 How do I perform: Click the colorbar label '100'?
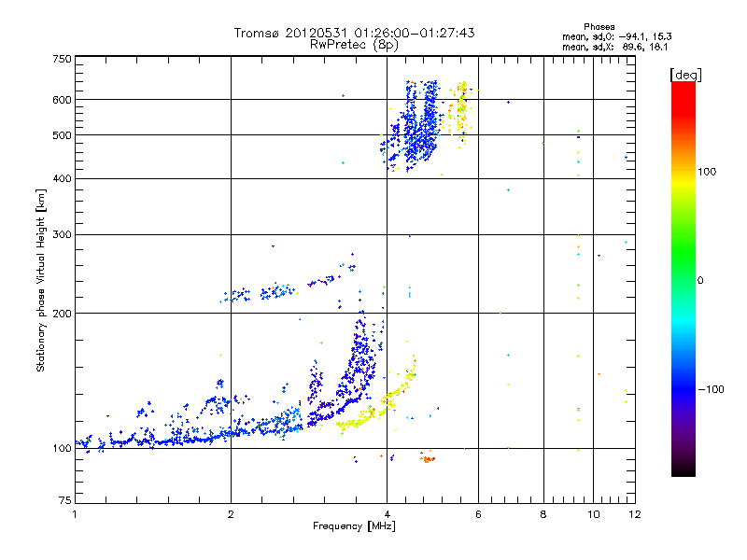coord(707,172)
